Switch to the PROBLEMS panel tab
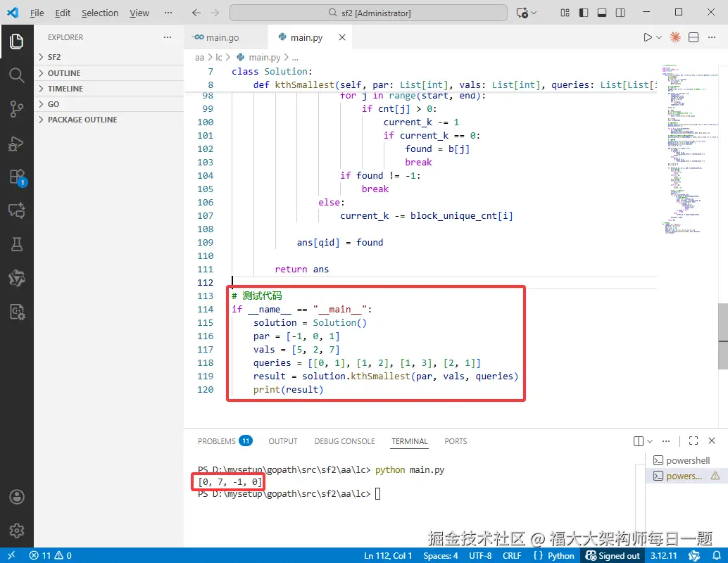The height and width of the screenshot is (563, 728). pyautogui.click(x=225, y=441)
